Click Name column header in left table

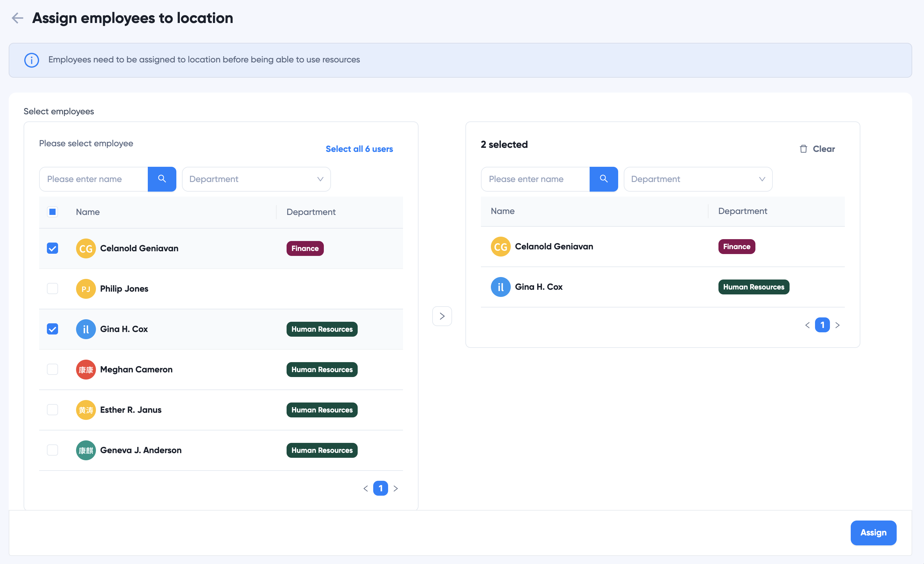pyautogui.click(x=88, y=212)
